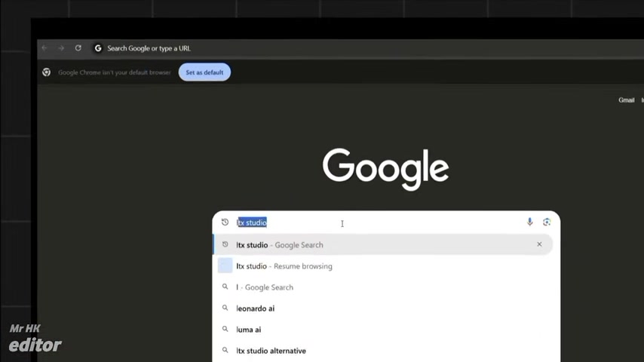This screenshot has width=644, height=362.
Task: Click the Google G icon in address bar
Action: [98, 48]
